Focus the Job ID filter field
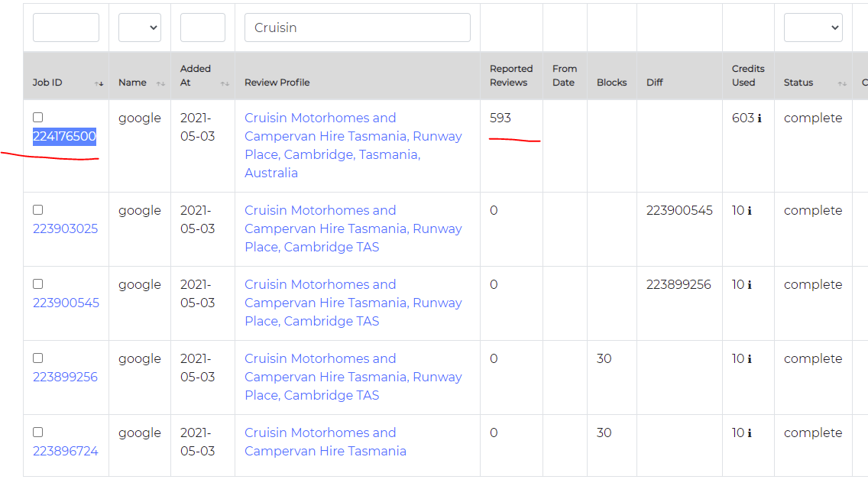Screen dimensions: 868x486 pyautogui.click(x=66, y=28)
